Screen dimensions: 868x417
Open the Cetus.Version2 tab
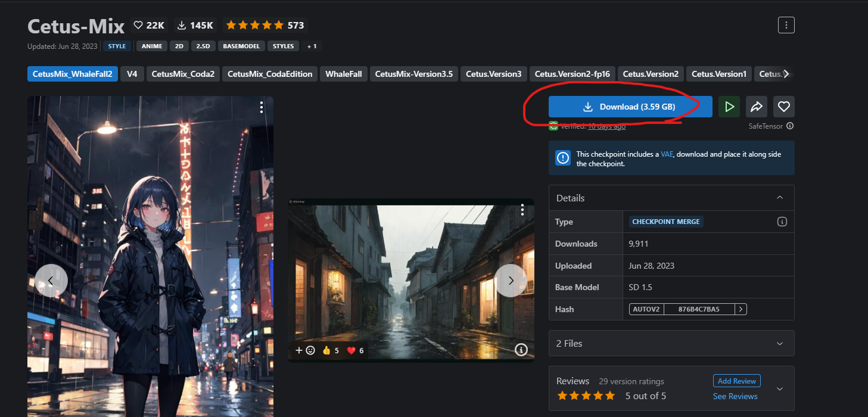click(651, 74)
